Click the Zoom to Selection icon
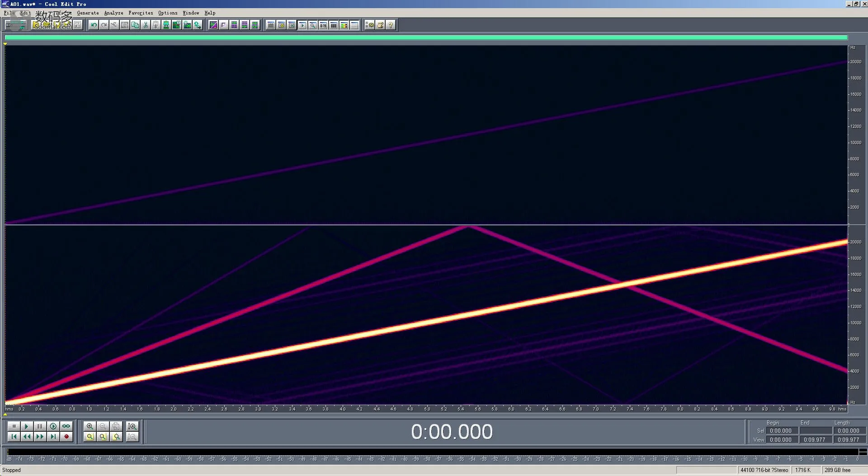The image size is (868, 476). pos(90,437)
